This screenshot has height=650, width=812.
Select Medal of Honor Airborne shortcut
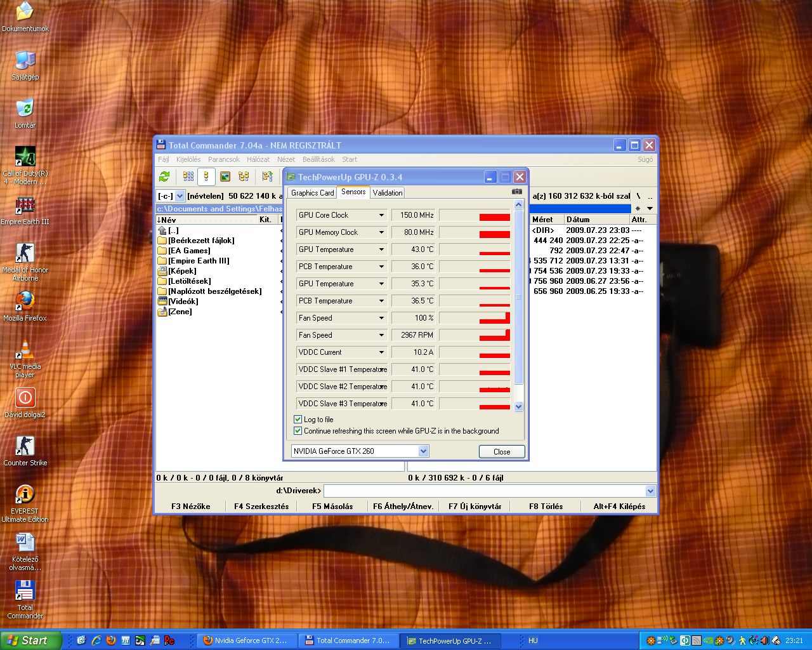[x=25, y=262]
